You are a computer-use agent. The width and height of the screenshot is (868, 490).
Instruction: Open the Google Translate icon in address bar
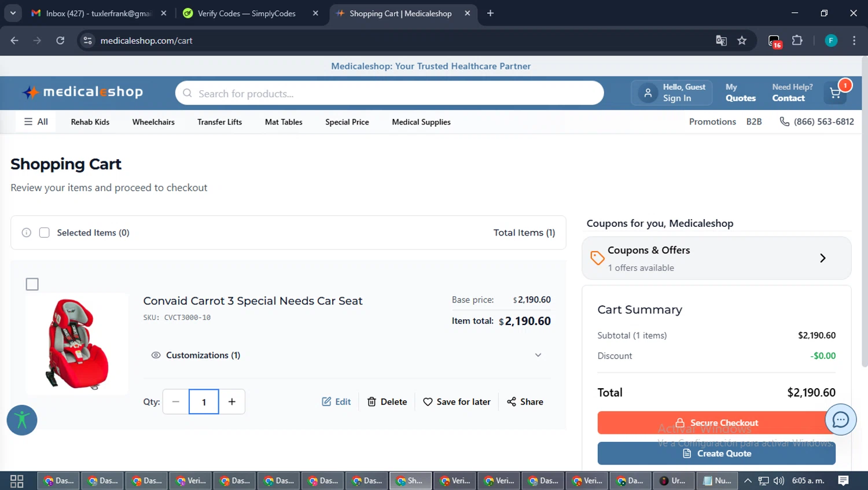point(721,40)
